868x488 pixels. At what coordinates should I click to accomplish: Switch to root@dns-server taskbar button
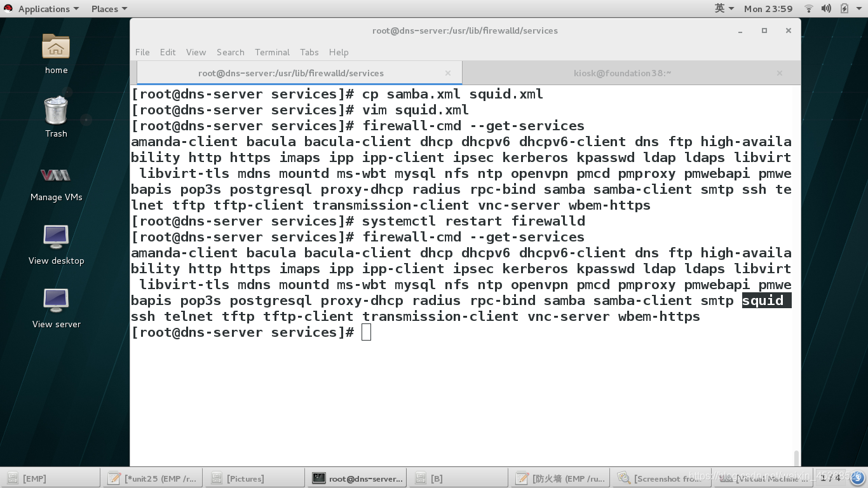[358, 478]
